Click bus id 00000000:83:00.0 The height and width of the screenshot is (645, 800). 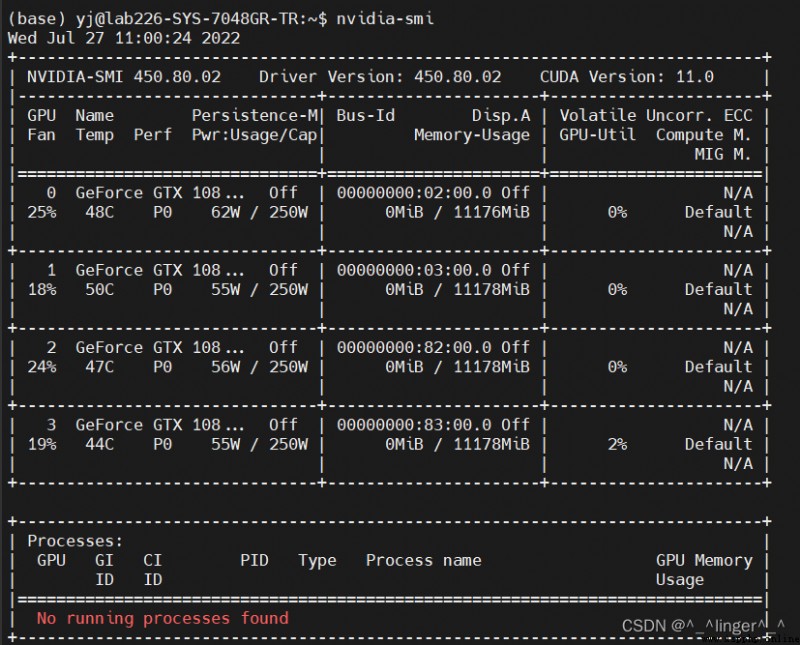(x=414, y=425)
